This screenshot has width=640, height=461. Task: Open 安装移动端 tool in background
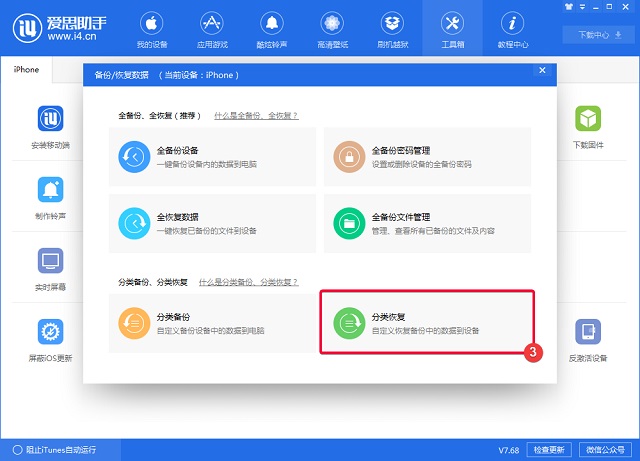coord(51,127)
